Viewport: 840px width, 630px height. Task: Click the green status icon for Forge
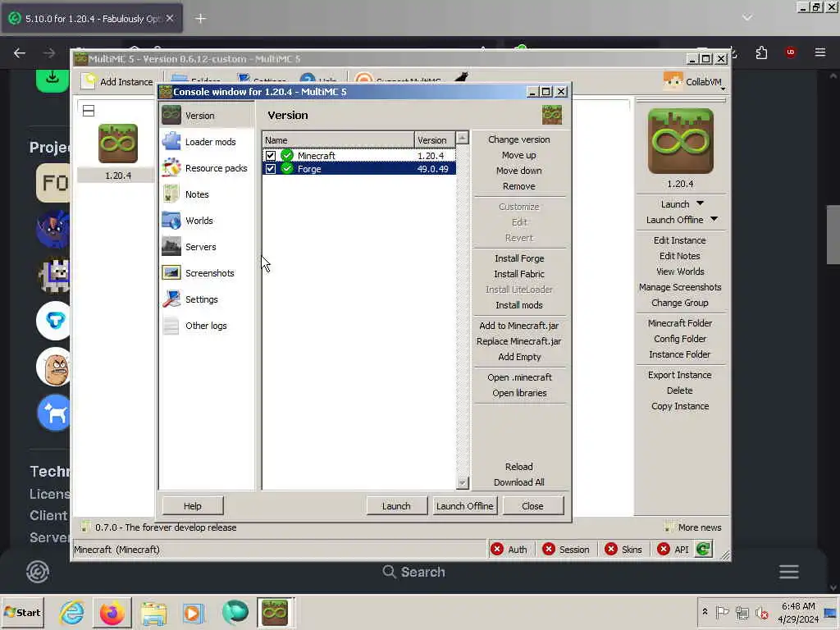(287, 169)
